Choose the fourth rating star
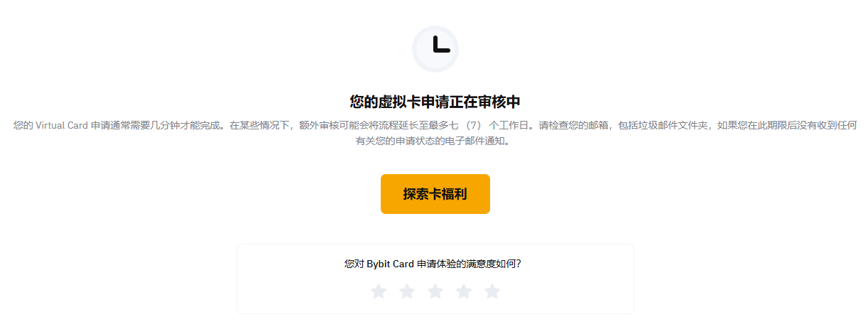Image resolution: width=868 pixels, height=322 pixels. tap(464, 291)
